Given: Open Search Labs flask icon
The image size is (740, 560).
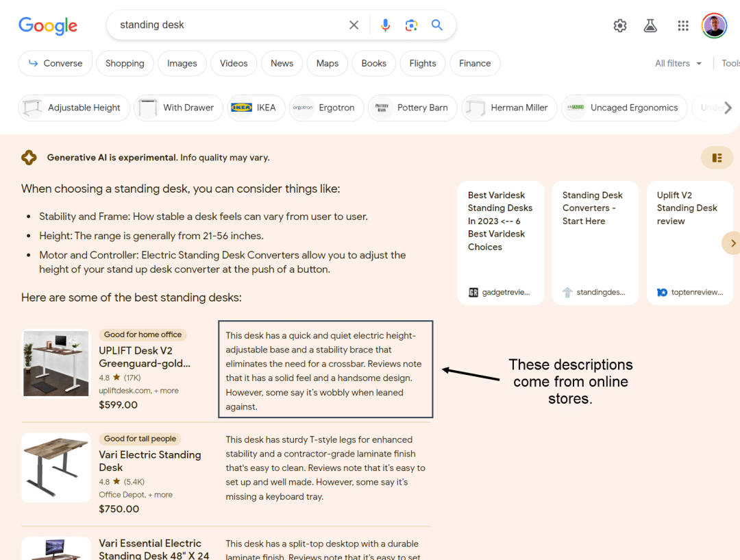Looking at the screenshot, I should (x=650, y=26).
